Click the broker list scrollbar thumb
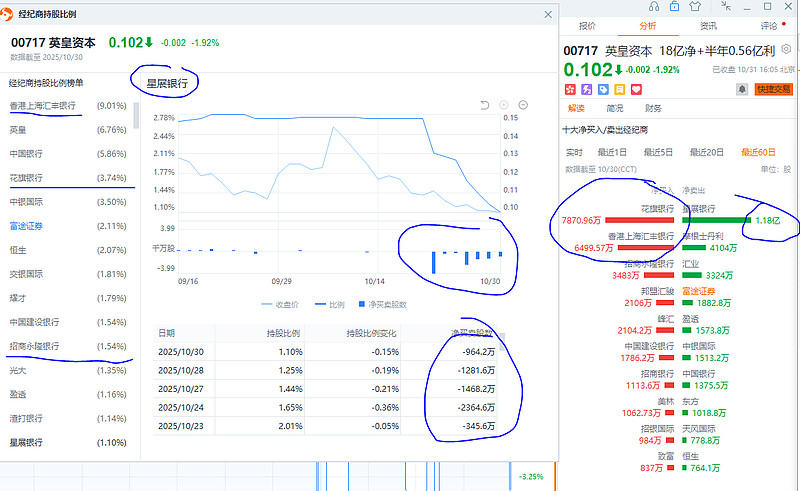The image size is (800, 491). click(136, 115)
